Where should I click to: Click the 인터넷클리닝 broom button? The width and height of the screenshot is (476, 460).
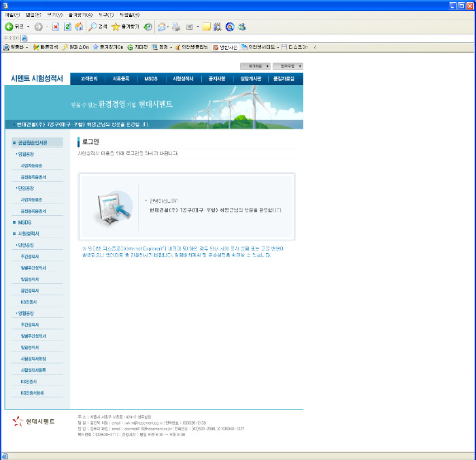click(192, 47)
